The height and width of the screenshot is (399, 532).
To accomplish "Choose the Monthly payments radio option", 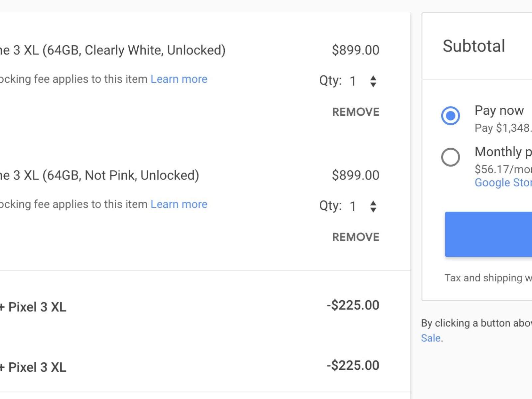I will [x=451, y=157].
